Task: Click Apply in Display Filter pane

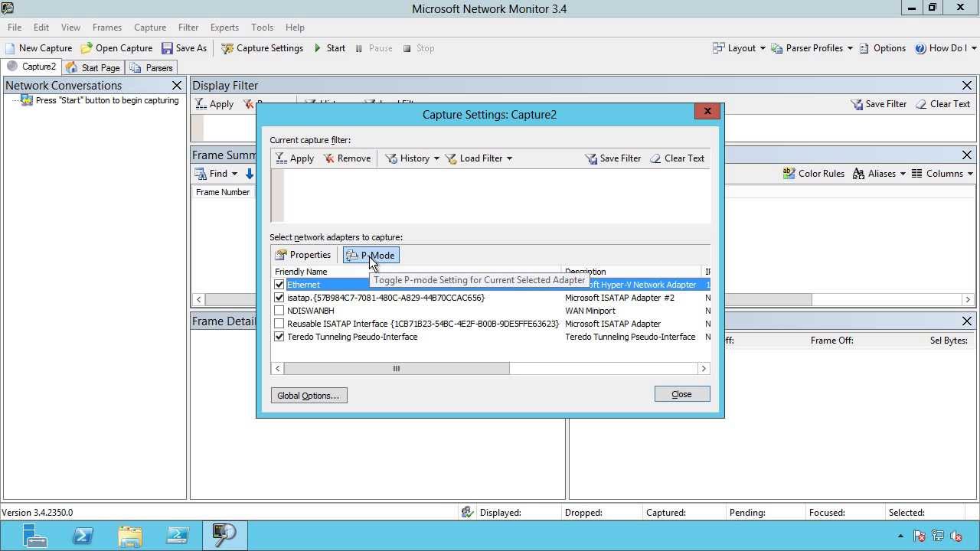Action: (x=214, y=104)
